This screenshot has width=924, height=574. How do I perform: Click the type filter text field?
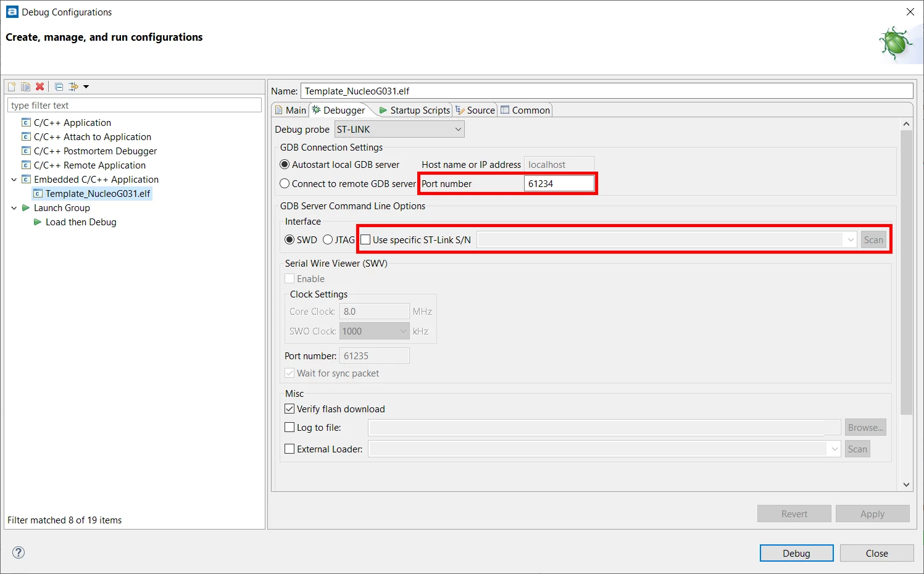(135, 105)
